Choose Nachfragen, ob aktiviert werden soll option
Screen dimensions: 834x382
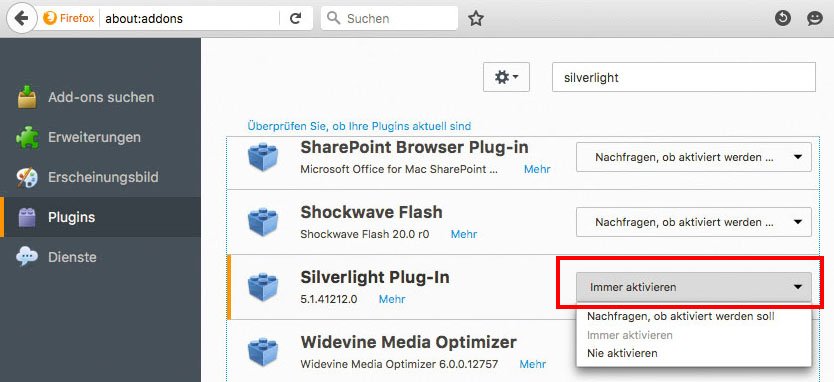(681, 317)
